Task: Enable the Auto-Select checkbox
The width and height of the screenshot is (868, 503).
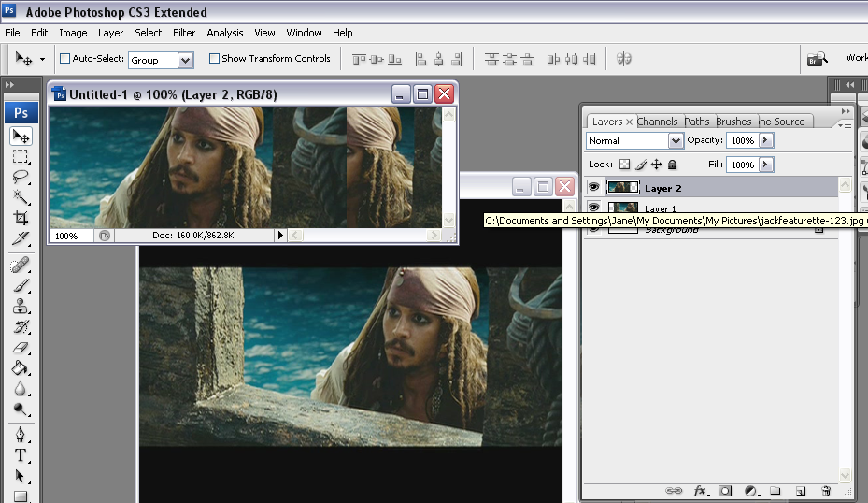Action: tap(65, 59)
